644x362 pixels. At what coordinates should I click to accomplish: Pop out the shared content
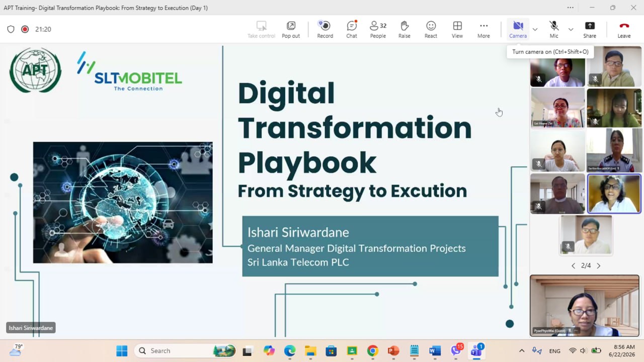click(x=291, y=29)
